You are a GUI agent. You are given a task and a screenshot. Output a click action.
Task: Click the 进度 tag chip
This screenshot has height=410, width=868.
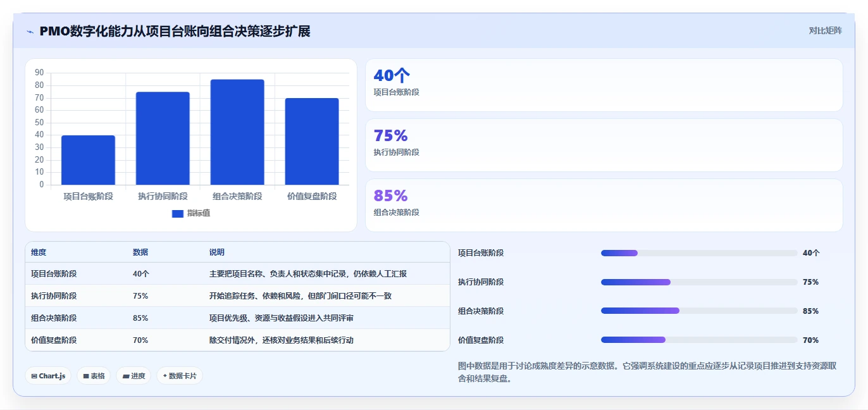coord(133,376)
